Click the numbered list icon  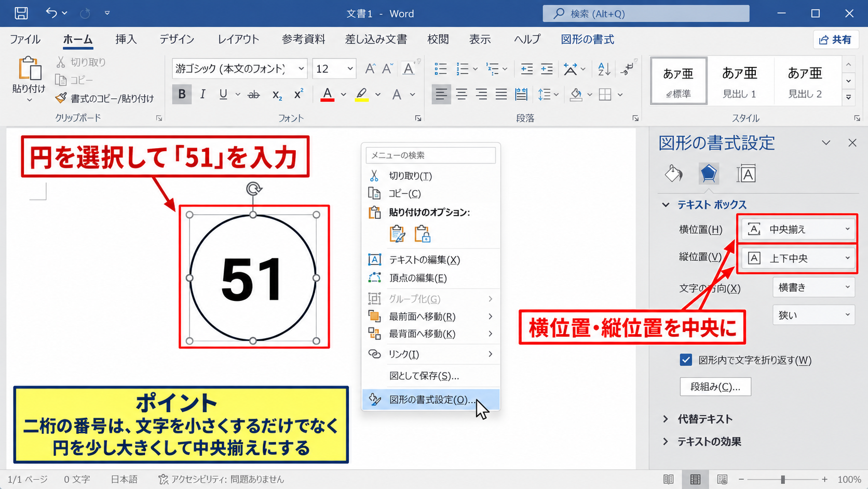click(x=462, y=69)
